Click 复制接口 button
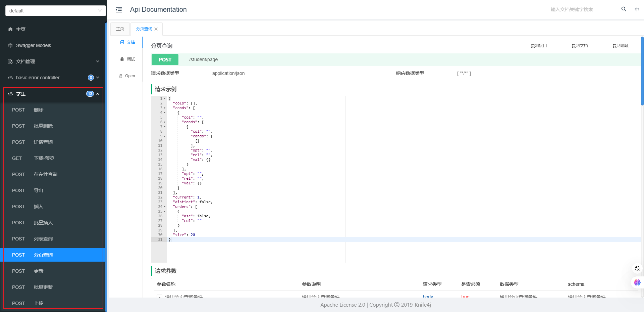 539,46
